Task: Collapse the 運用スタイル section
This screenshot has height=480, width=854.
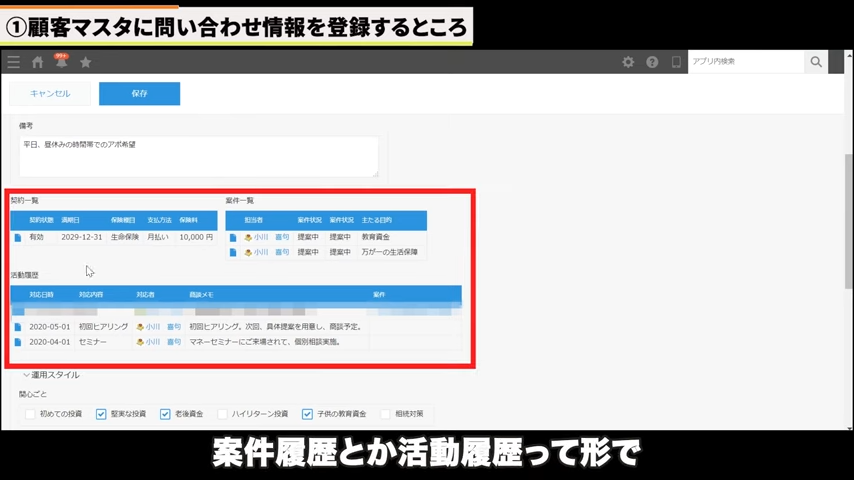Action: click(x=51, y=375)
